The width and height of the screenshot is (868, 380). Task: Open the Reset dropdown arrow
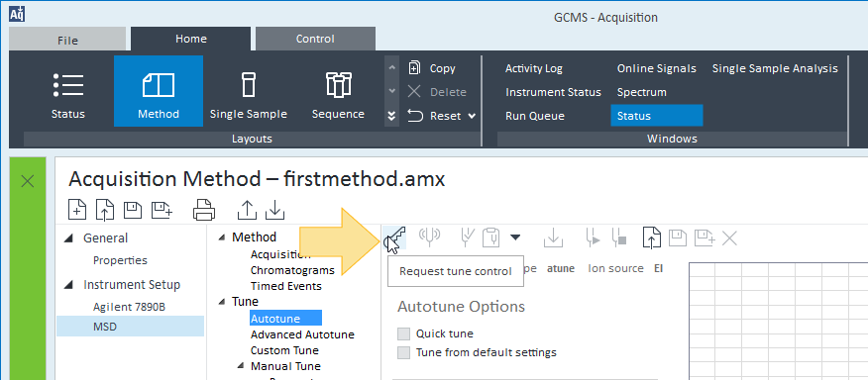tap(472, 116)
